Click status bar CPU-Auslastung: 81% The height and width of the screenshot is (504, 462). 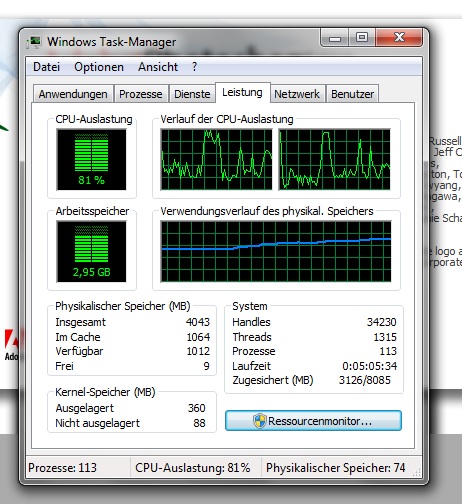(192, 468)
